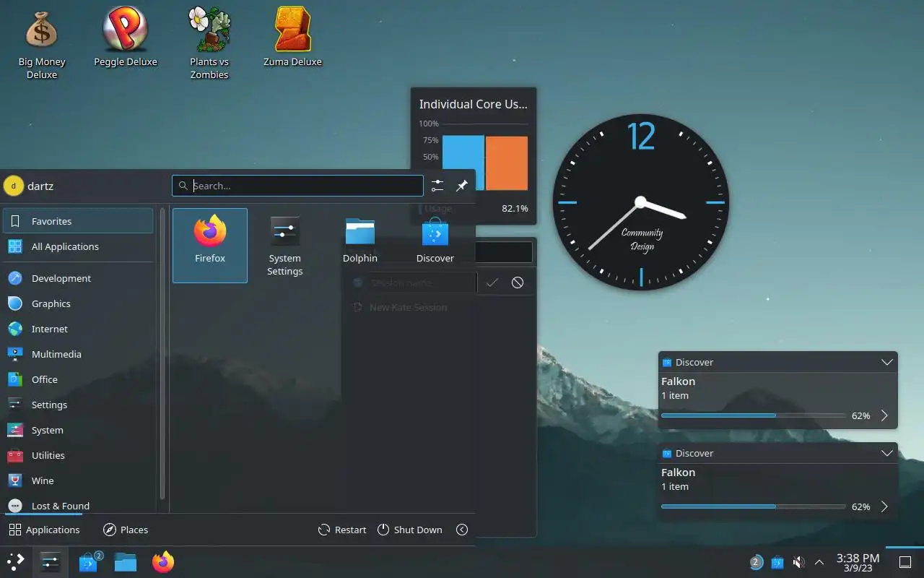Image resolution: width=924 pixels, height=578 pixels.
Task: Click the analog clock widget
Action: click(641, 202)
